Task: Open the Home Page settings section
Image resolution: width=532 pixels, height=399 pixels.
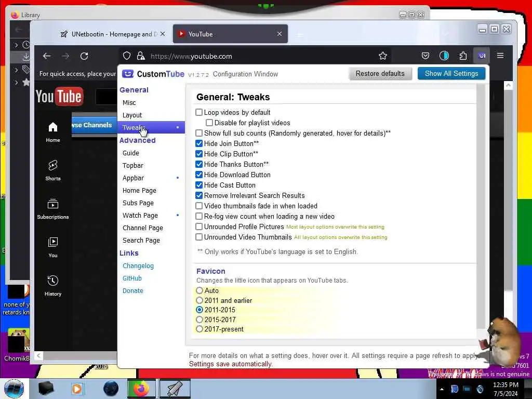Action: [151, 190]
